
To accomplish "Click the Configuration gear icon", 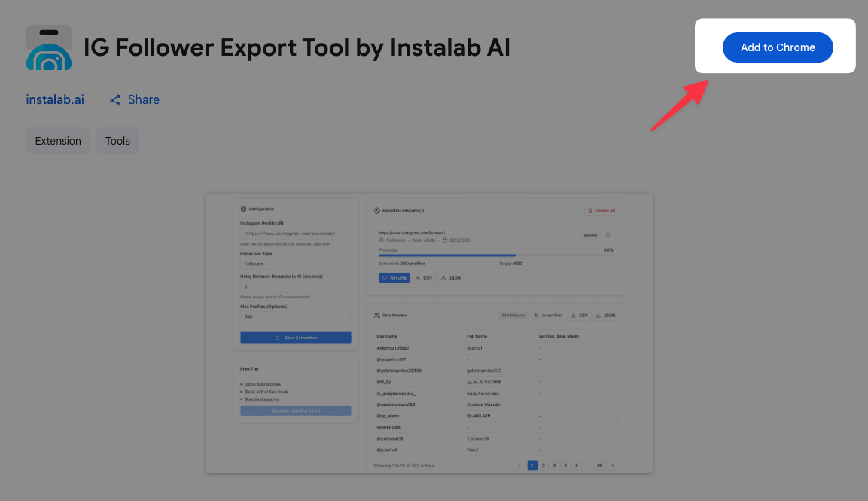I will 243,208.
